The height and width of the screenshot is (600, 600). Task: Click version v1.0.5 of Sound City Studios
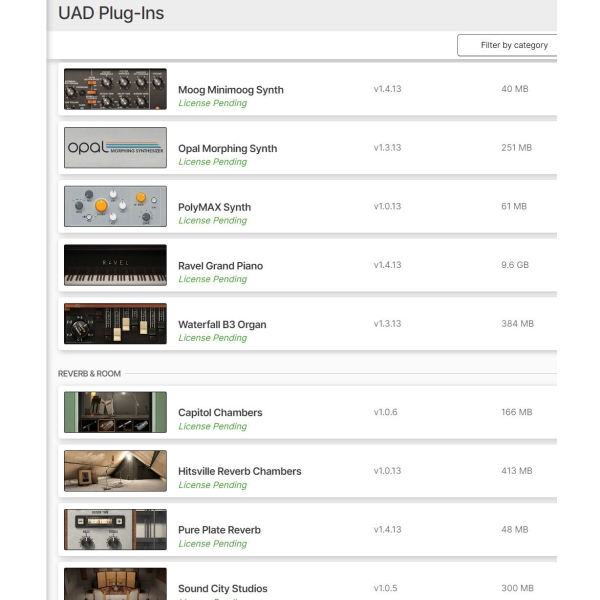pyautogui.click(x=385, y=588)
